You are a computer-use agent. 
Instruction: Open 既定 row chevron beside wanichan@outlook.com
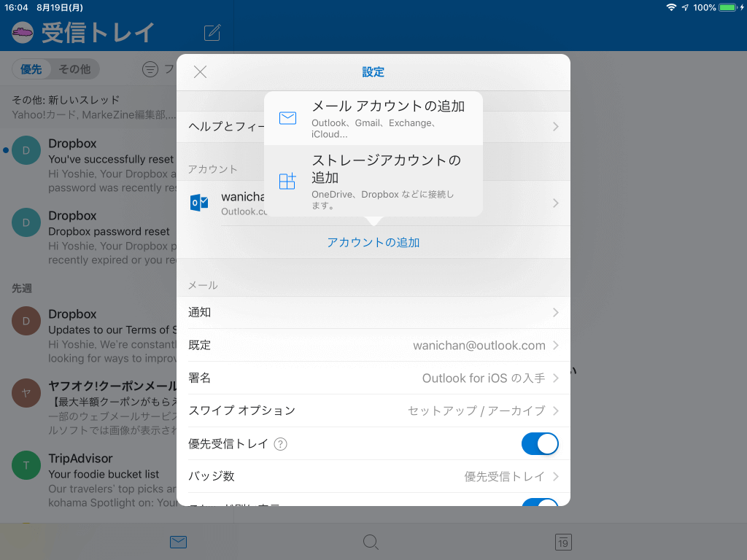tap(555, 345)
